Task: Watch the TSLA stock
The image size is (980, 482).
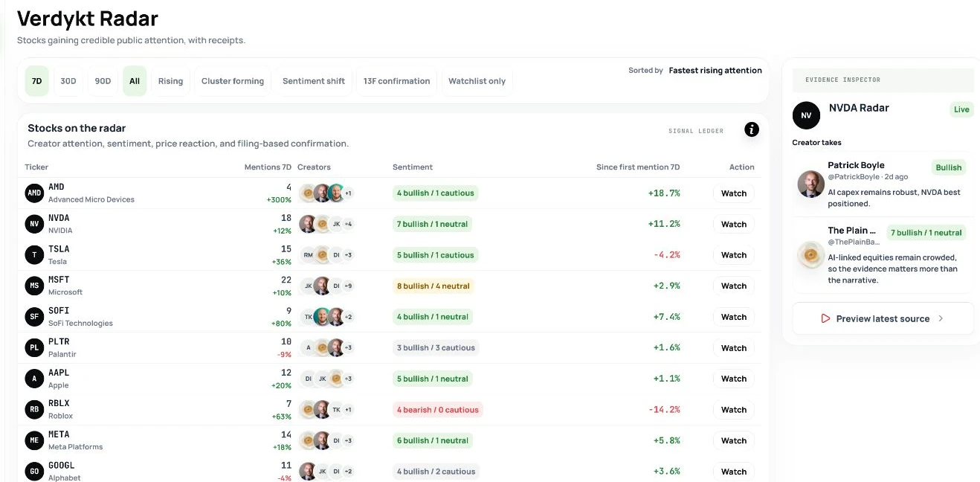Action: (734, 255)
